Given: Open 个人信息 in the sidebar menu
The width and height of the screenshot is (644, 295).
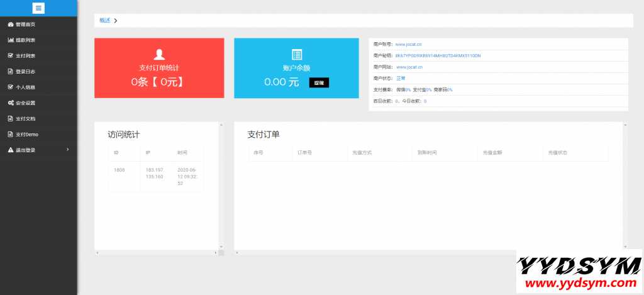Looking at the screenshot, I should pyautogui.click(x=25, y=87).
